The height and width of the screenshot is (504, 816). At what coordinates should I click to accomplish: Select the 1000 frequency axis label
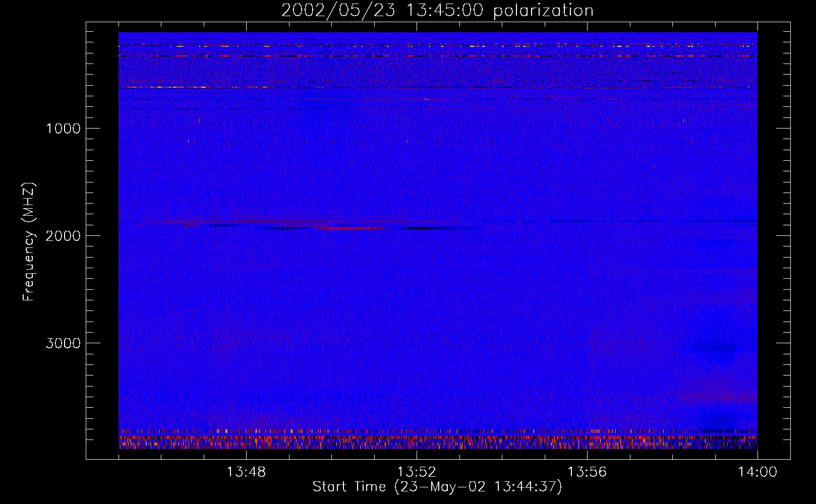(x=63, y=129)
